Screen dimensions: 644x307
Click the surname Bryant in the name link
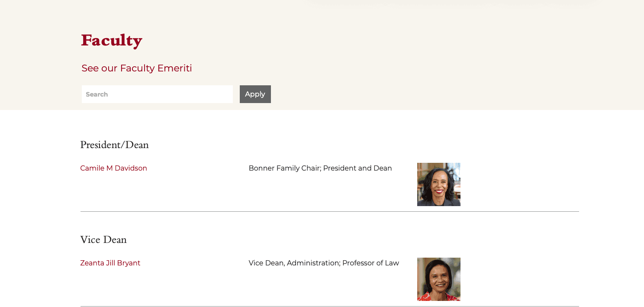pos(129,263)
